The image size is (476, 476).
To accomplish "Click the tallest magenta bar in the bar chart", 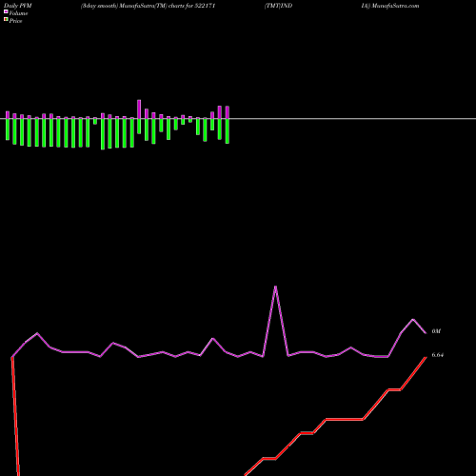I will [139, 109].
